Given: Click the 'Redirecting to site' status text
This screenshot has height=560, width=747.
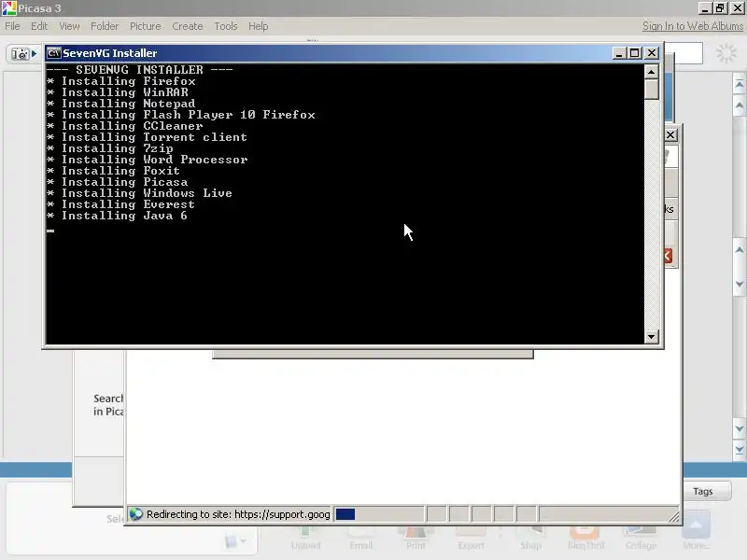Looking at the screenshot, I should point(238,514).
